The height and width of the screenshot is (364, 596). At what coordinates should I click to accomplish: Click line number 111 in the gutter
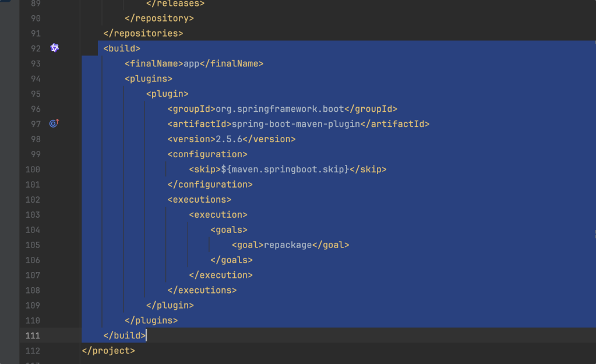(32, 335)
